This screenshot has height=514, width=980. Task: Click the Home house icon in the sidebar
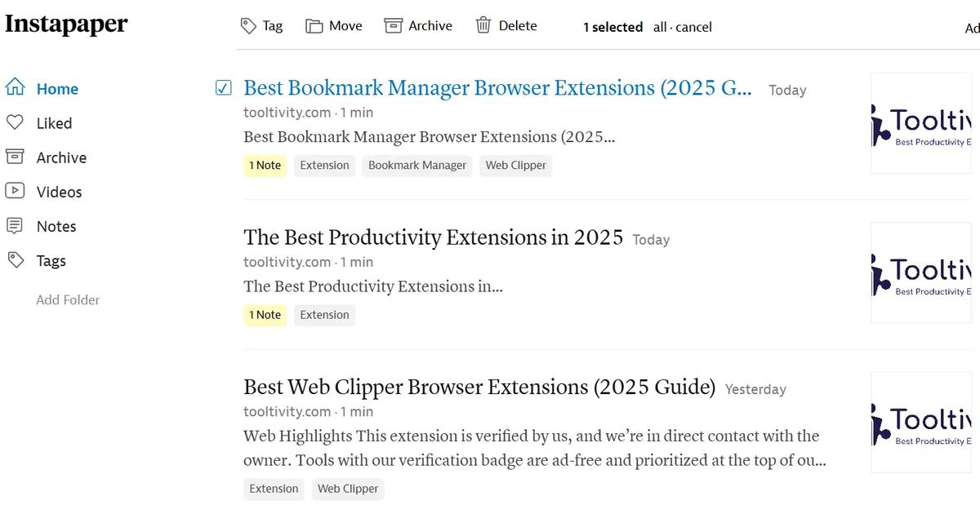tap(15, 87)
